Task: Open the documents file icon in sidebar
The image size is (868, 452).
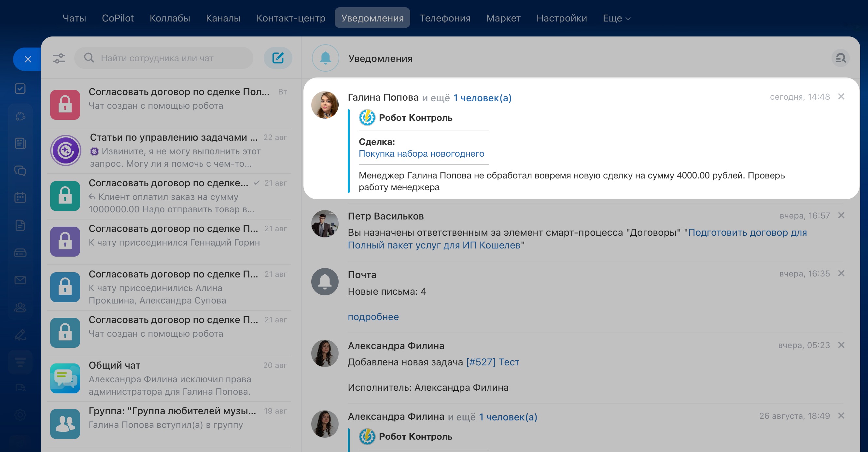Action: click(20, 225)
